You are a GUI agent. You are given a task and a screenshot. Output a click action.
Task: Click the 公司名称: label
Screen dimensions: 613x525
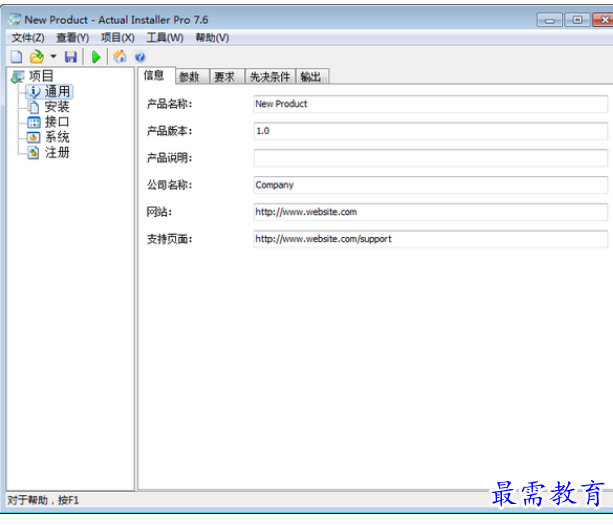pos(169,185)
